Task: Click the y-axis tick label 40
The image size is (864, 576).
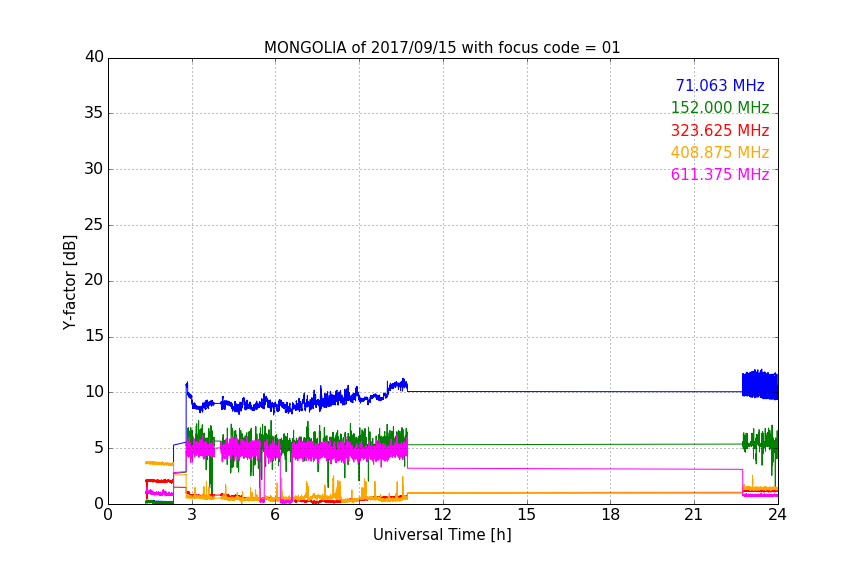Action: pos(94,57)
